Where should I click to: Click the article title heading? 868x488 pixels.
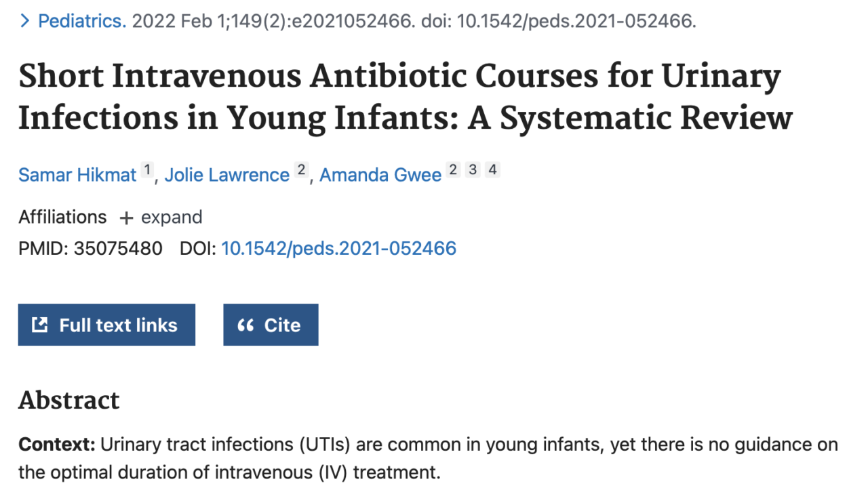pyautogui.click(x=406, y=98)
